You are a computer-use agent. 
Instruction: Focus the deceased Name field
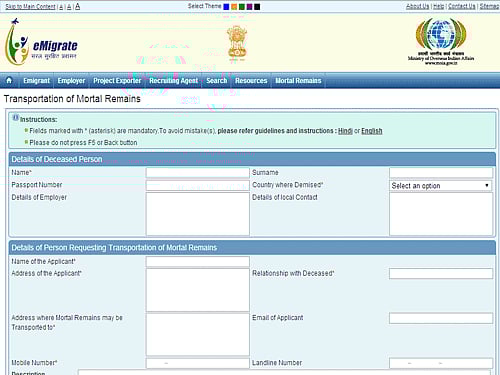click(x=197, y=173)
